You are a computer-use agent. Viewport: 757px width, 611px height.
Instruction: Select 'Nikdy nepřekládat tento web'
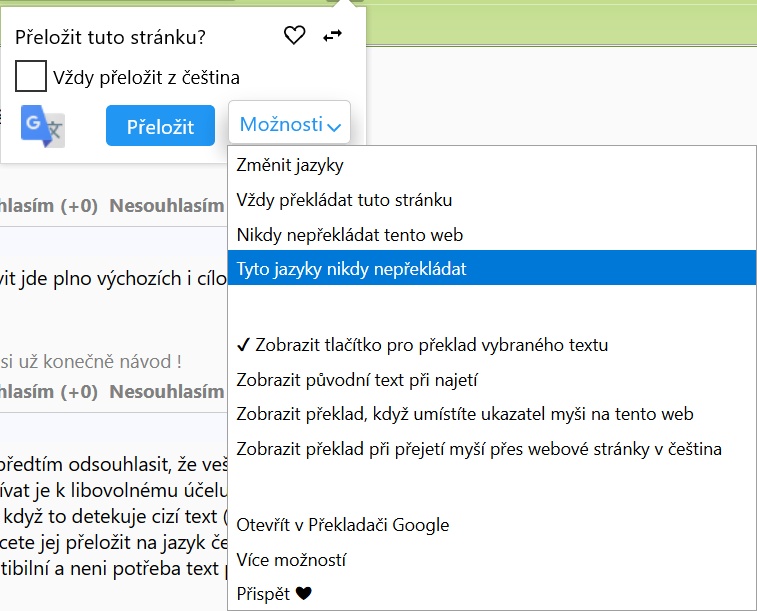(350, 235)
